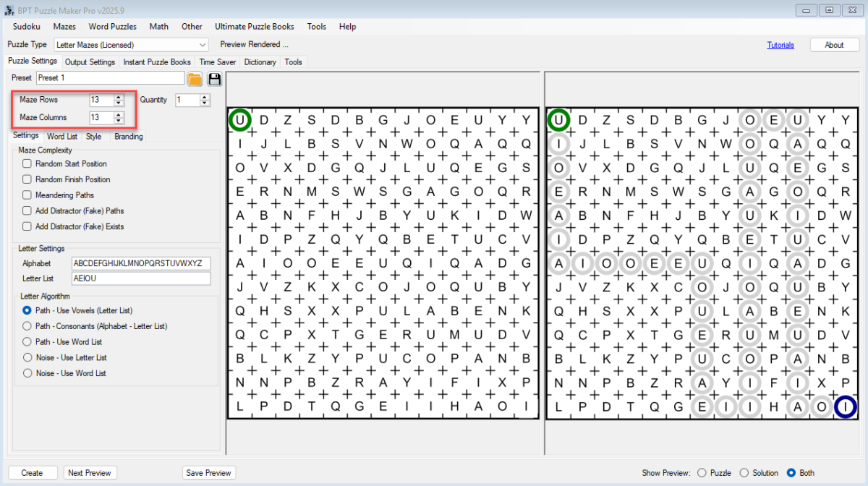This screenshot has height=486, width=868.
Task: Click the Letter List input field
Action: [141, 278]
